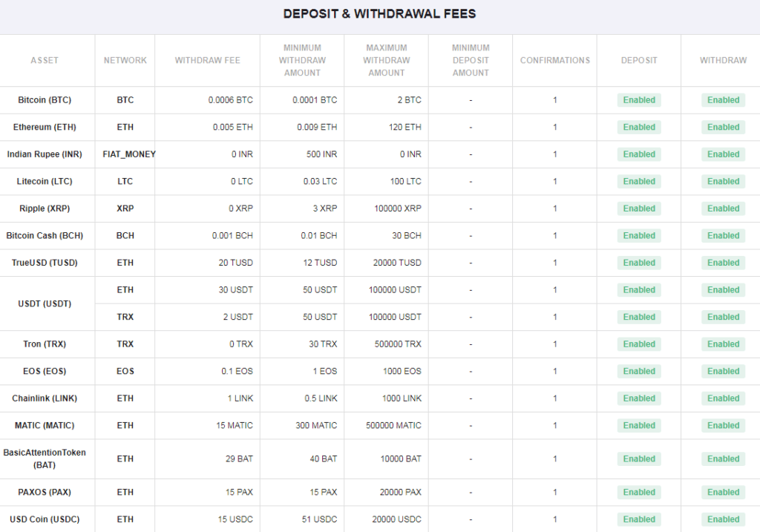The image size is (760, 532).
Task: Click the Indian Rupee withdraw Enabled badge
Action: 723,154
